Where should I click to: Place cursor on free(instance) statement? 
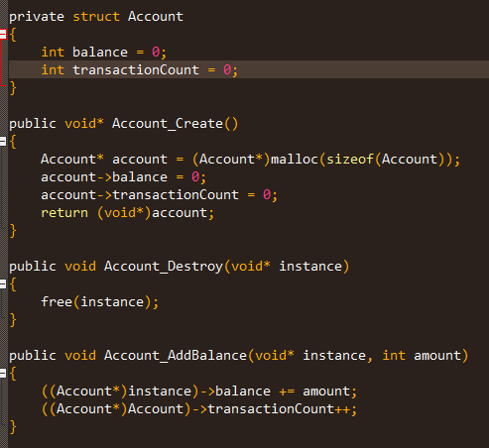(x=100, y=302)
